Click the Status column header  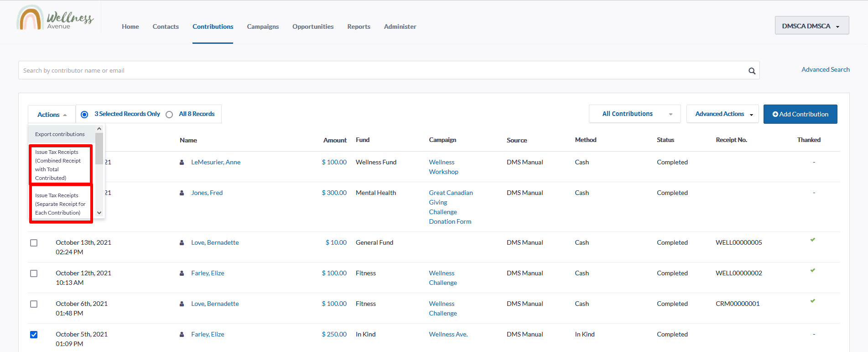pyautogui.click(x=665, y=140)
